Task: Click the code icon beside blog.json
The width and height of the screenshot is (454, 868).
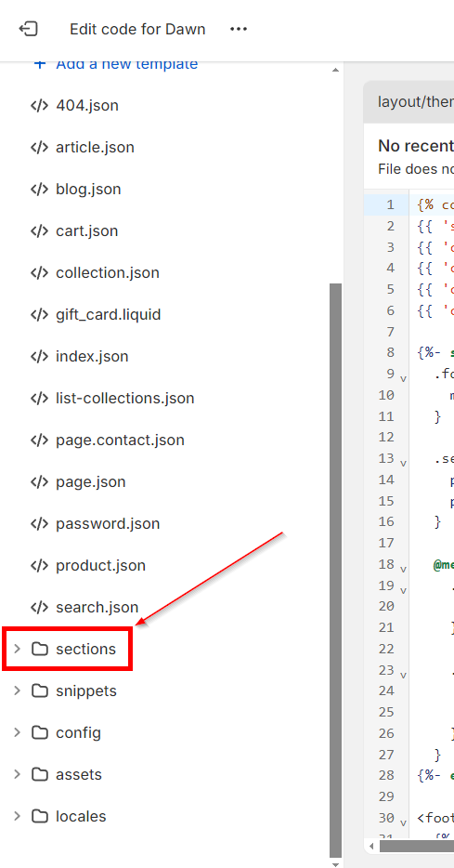Action: coord(39,189)
